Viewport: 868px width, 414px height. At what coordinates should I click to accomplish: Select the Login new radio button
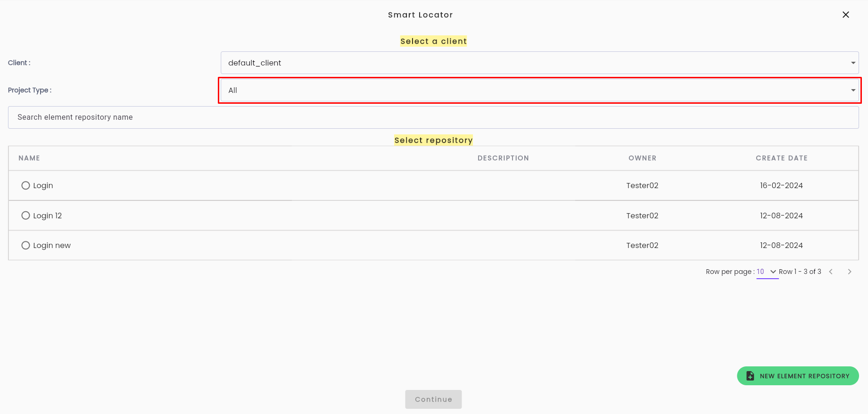[25, 245]
